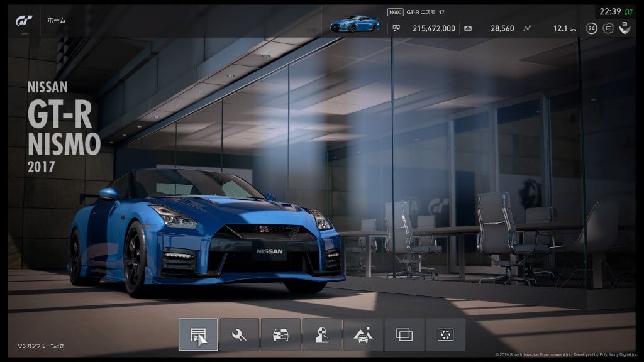The image size is (644, 362).
Task: Open the overlapping windows gallery icon
Action: 404,335
